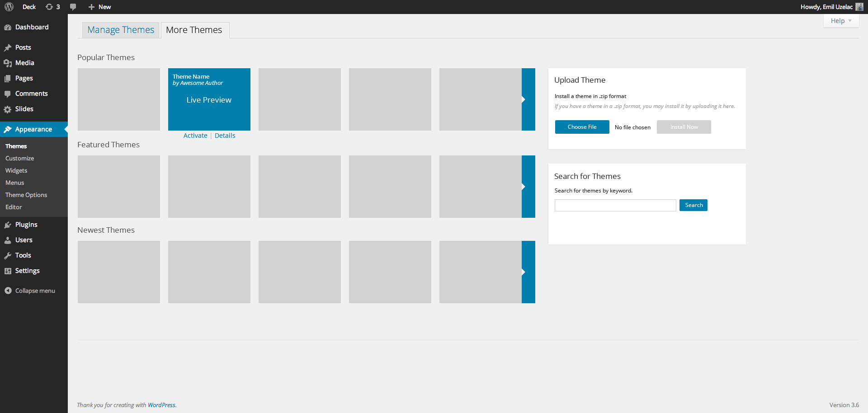Image resolution: width=868 pixels, height=413 pixels.
Task: Expand the Help dropdown panel
Action: pyautogui.click(x=841, y=21)
